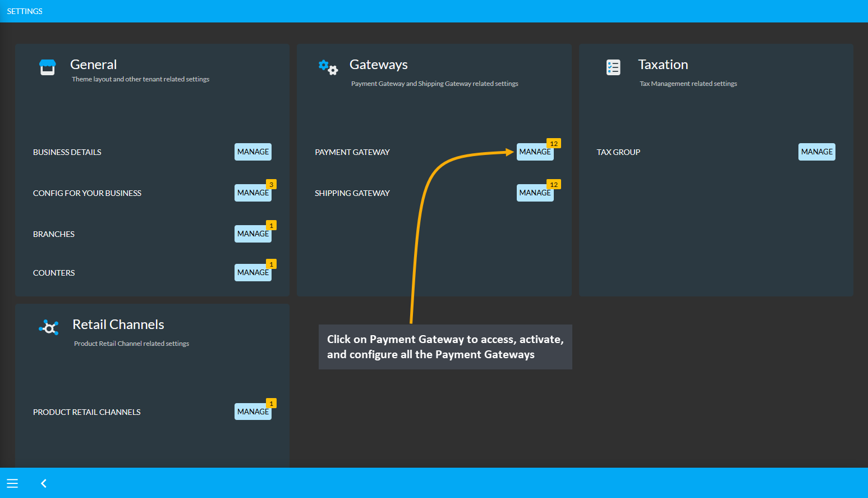Click the TAX GROUP label
Image resolution: width=868 pixels, height=498 pixels.
tap(618, 152)
